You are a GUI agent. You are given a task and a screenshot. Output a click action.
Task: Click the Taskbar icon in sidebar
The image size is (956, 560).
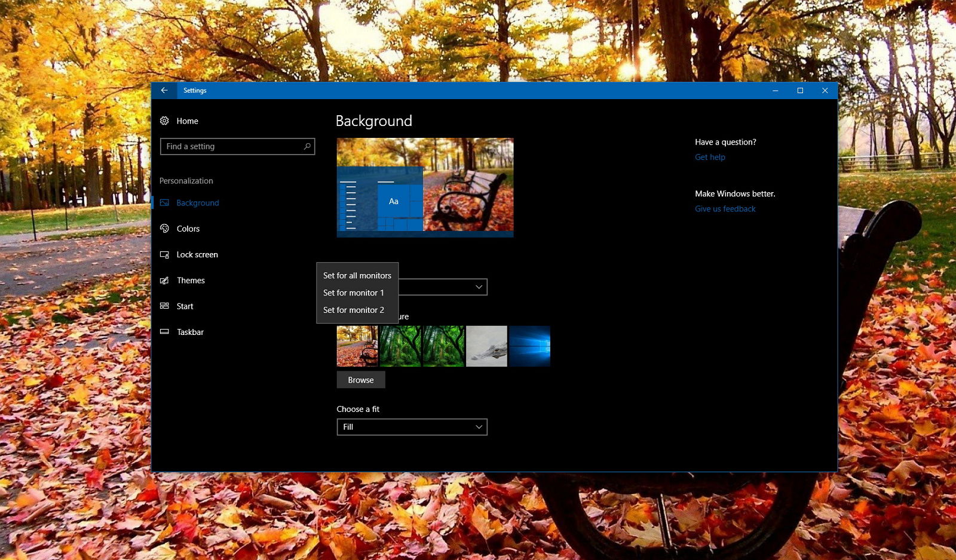pos(164,332)
